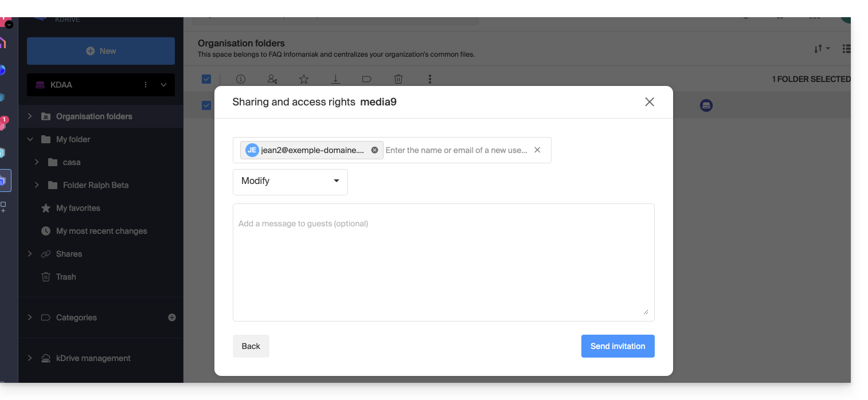This screenshot has width=868, height=400.
Task: Uncheck the selected folder row checkbox
Action: [206, 105]
